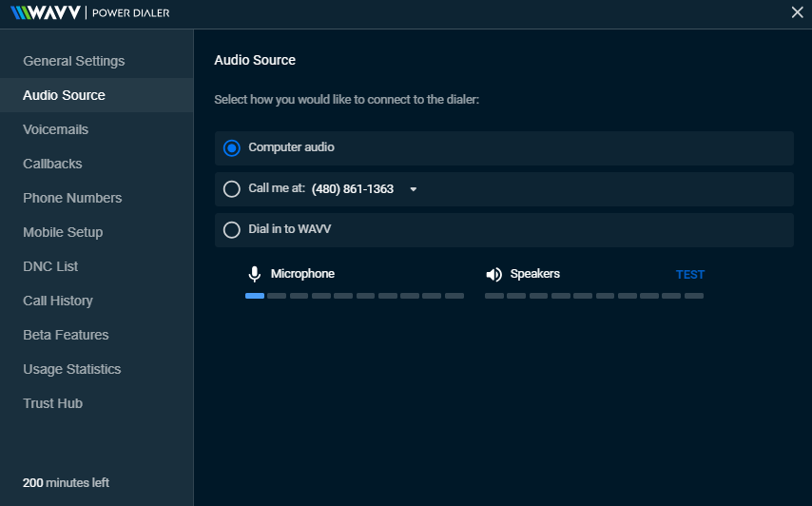The height and width of the screenshot is (506, 812).
Task: Select the Computer audio radio option
Action: click(x=231, y=148)
